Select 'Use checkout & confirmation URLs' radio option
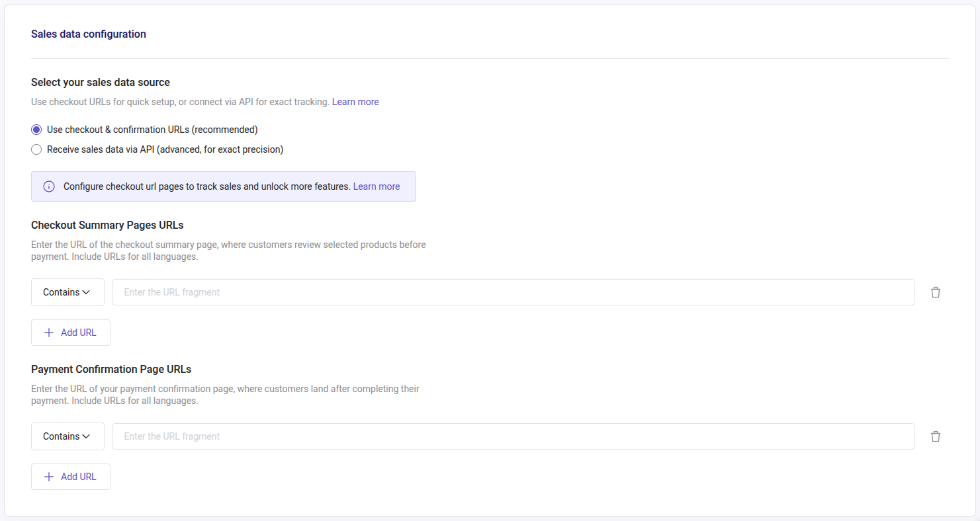Image resolution: width=980 pixels, height=521 pixels. [36, 130]
